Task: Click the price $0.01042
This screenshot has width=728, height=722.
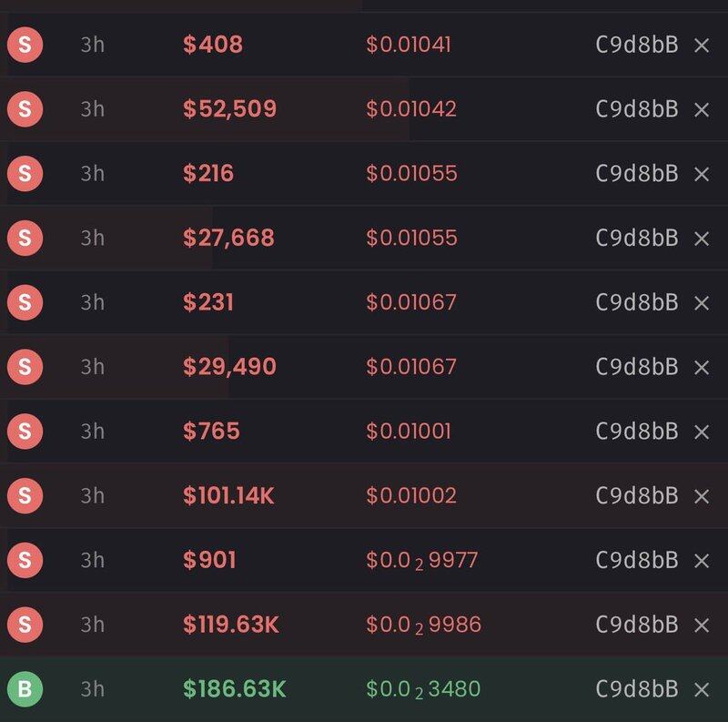Action: 411,109
